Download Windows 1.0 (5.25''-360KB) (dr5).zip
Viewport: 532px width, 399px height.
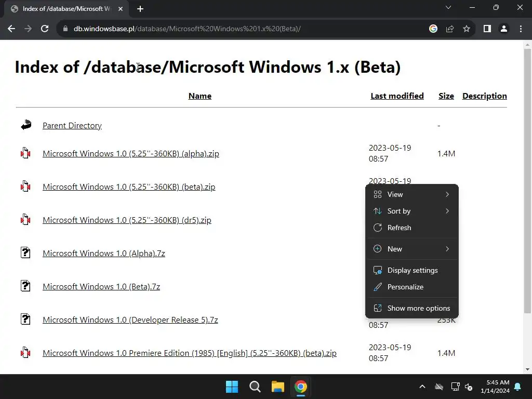pyautogui.click(x=127, y=220)
